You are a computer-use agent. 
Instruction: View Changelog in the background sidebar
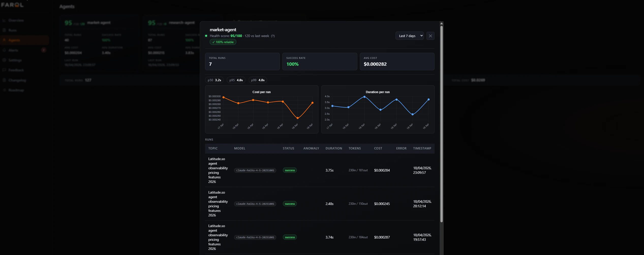(17, 80)
